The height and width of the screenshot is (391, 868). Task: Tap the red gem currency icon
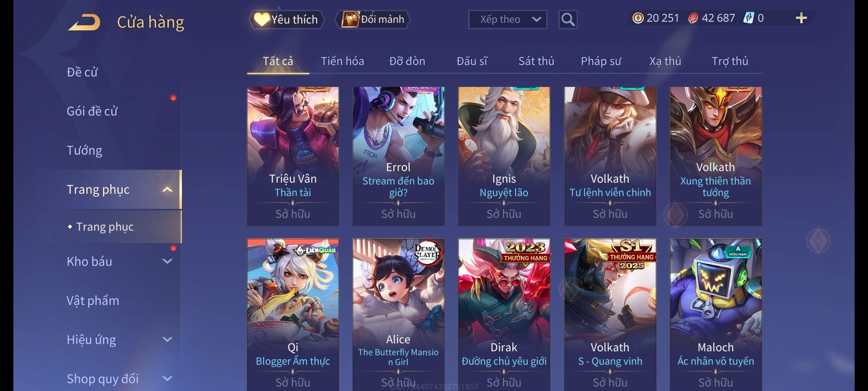[693, 18]
